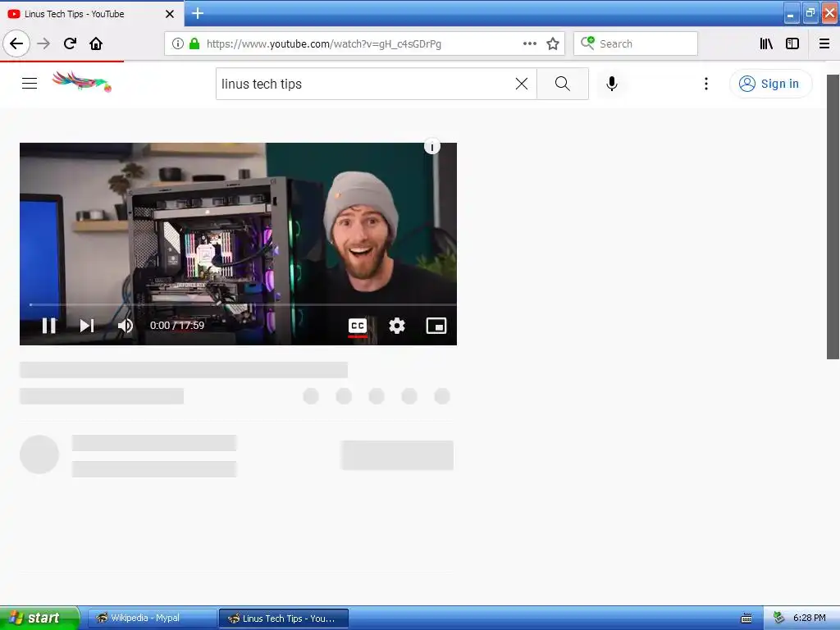The image size is (840, 630).
Task: Clear the linus tech tips search text
Action: click(521, 84)
